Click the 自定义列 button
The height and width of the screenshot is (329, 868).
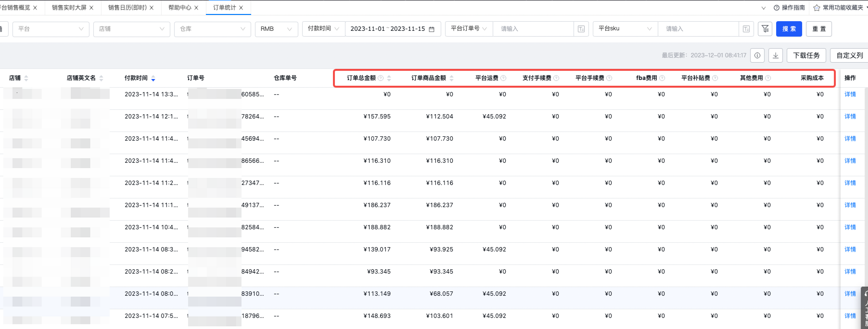click(x=849, y=55)
